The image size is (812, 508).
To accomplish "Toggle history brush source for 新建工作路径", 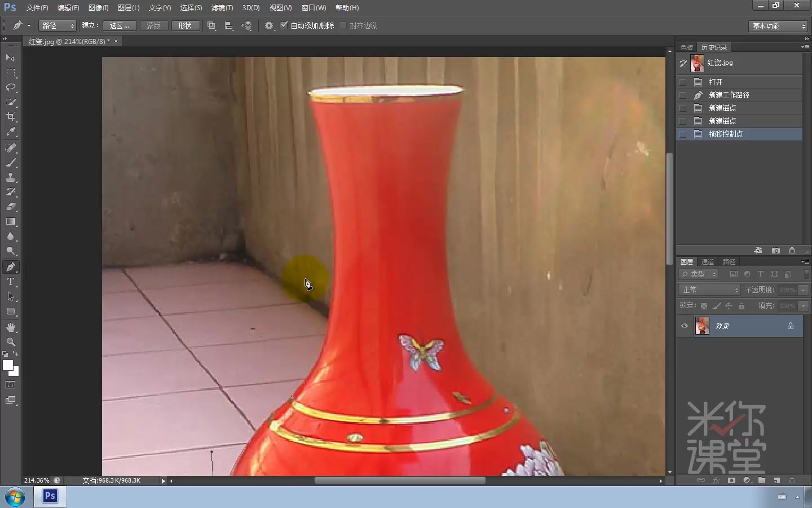I will click(x=683, y=95).
